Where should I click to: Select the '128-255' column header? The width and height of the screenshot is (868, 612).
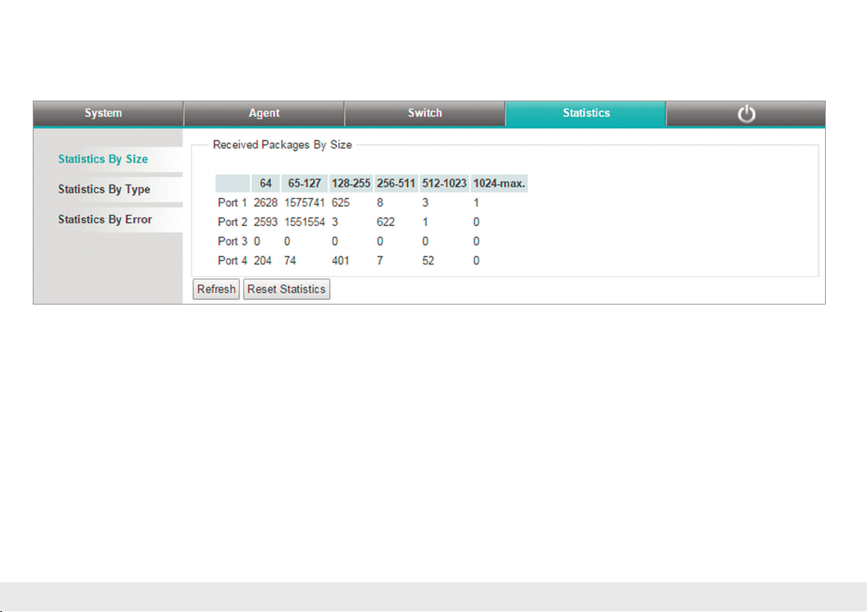click(351, 184)
